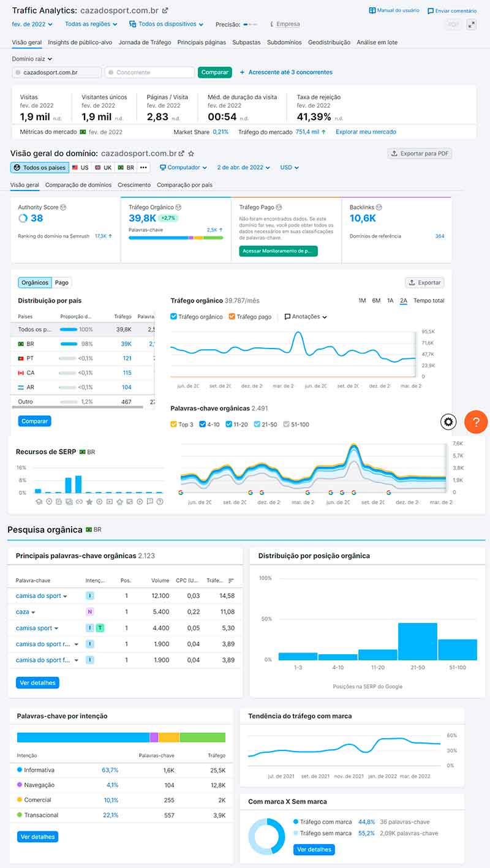The width and height of the screenshot is (490, 868).
Task: Toggle the Tráfego pago checkbox
Action: (232, 317)
